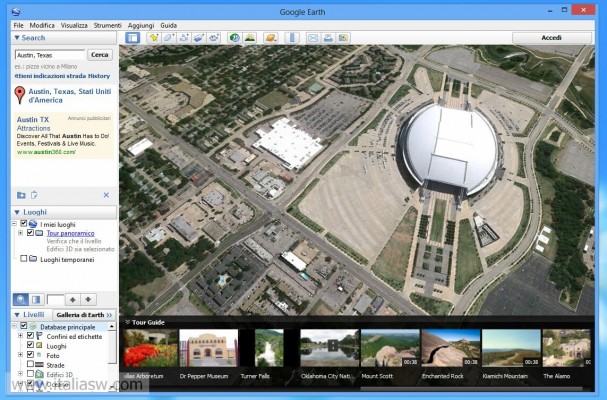The image size is (607, 400).
Task: Click the magnifier button under the Luoghi panel
Action: pyautogui.click(x=21, y=299)
